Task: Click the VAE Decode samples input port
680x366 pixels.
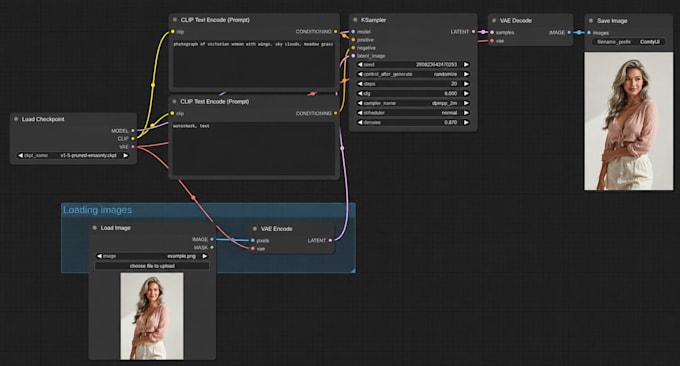Action: pyautogui.click(x=492, y=32)
